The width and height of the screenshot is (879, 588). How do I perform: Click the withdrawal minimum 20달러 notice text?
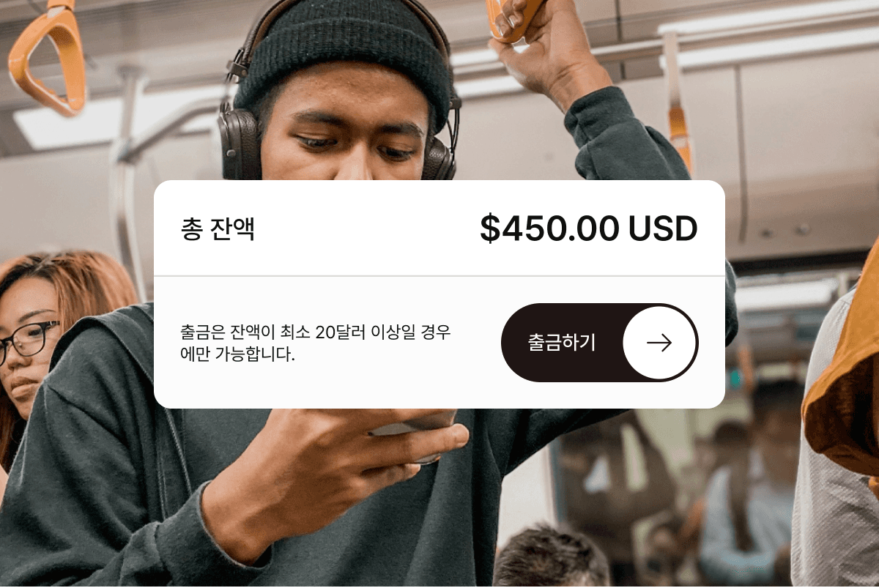click(x=316, y=343)
